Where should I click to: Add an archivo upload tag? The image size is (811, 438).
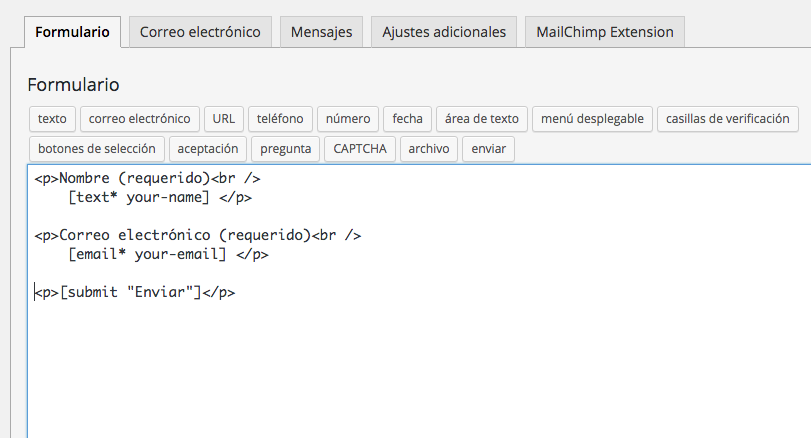pyautogui.click(x=429, y=149)
